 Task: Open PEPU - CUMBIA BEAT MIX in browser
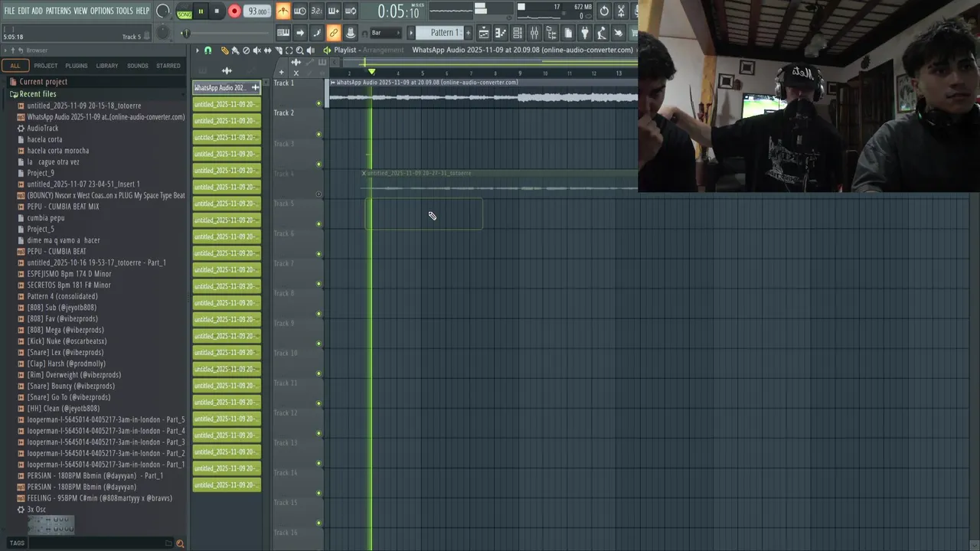(63, 207)
